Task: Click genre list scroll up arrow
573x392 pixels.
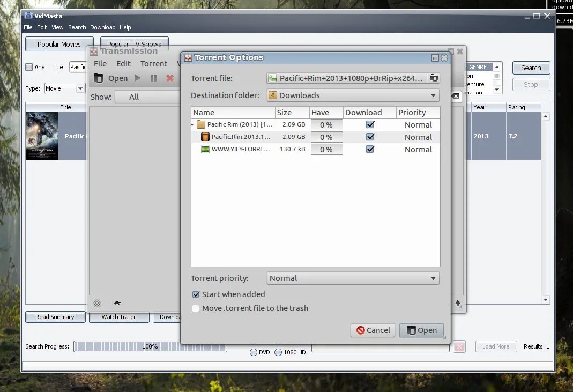Action: [497, 67]
